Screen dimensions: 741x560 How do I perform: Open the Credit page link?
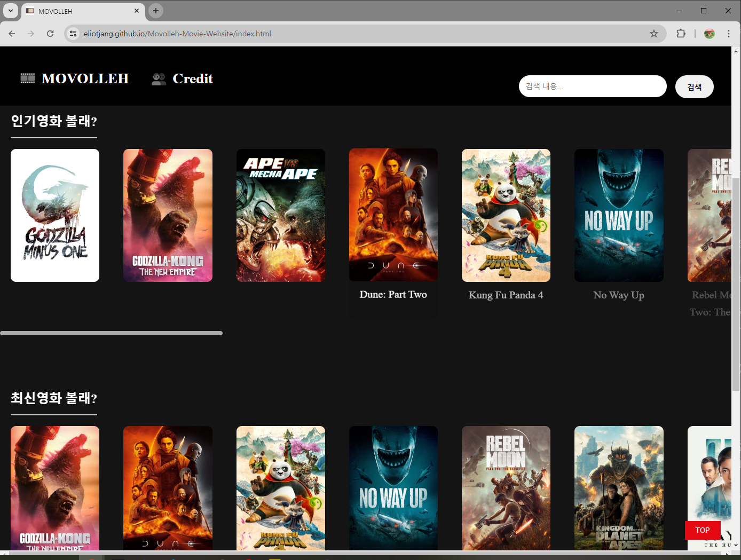(193, 78)
